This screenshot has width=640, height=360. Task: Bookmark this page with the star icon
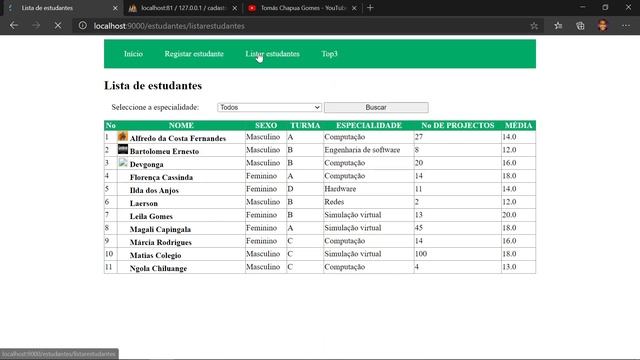[x=534, y=26]
